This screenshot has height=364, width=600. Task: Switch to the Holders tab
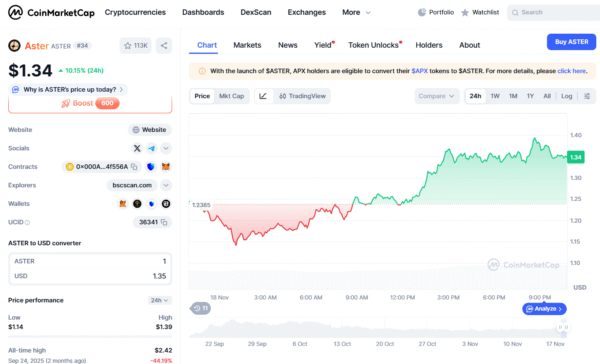[x=429, y=45]
